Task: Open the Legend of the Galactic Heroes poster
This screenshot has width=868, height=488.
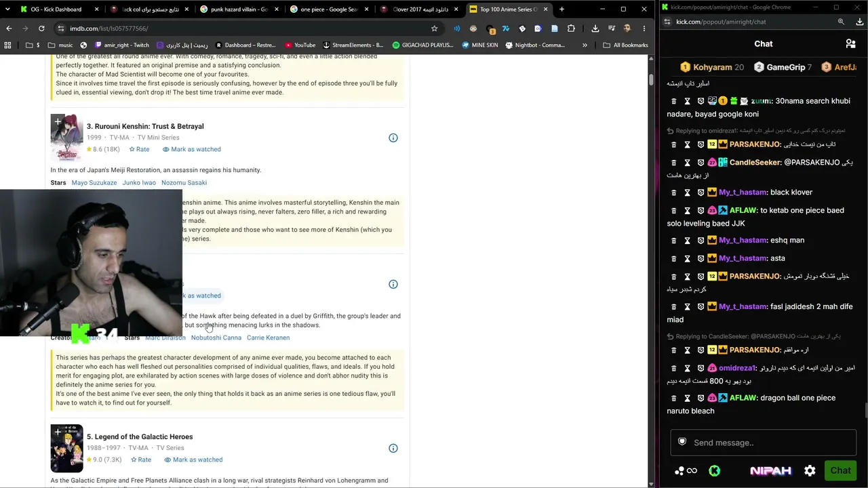Action: coord(67,448)
